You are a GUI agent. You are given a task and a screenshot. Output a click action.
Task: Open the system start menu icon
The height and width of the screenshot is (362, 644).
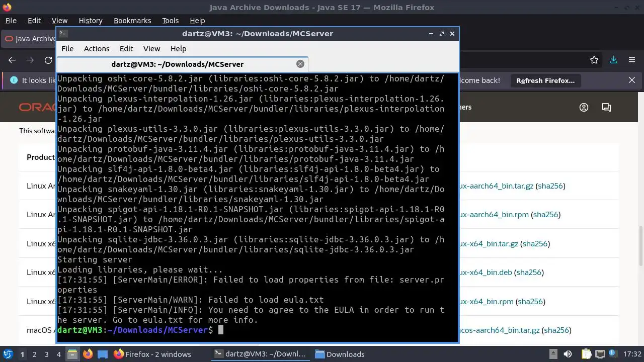pyautogui.click(x=8, y=354)
